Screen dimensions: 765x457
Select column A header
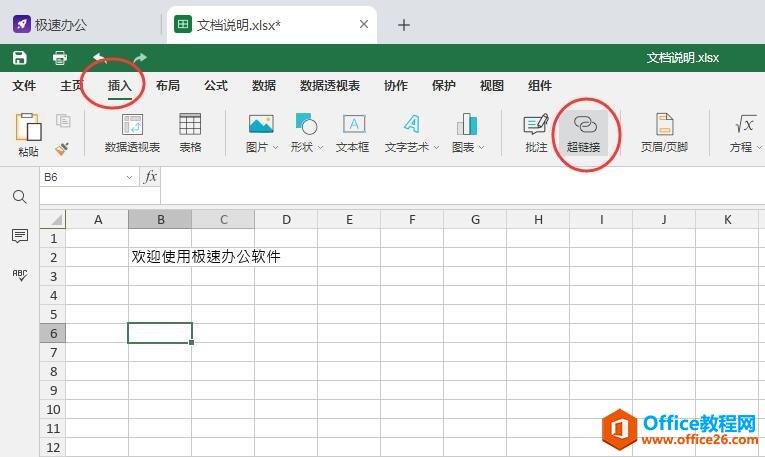click(x=98, y=219)
